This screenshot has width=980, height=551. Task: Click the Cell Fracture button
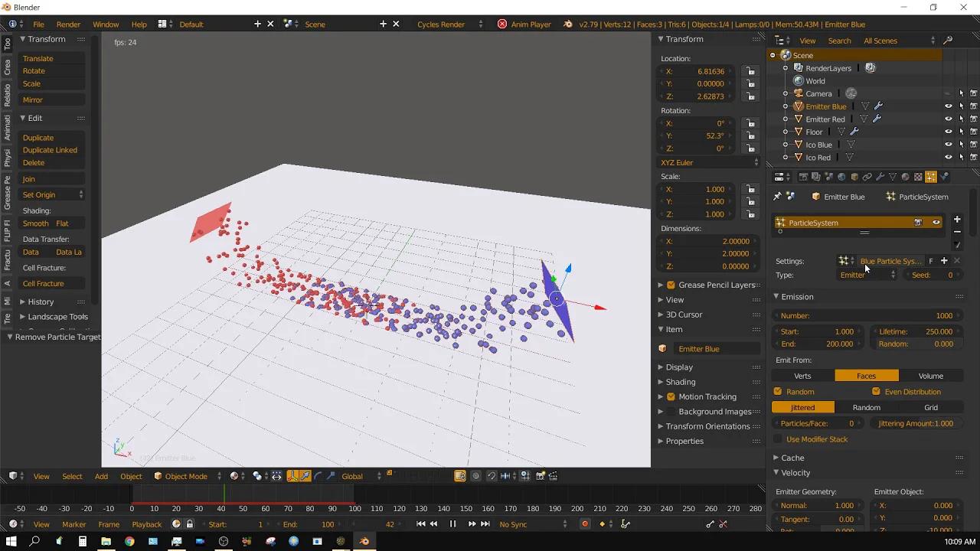pos(44,283)
